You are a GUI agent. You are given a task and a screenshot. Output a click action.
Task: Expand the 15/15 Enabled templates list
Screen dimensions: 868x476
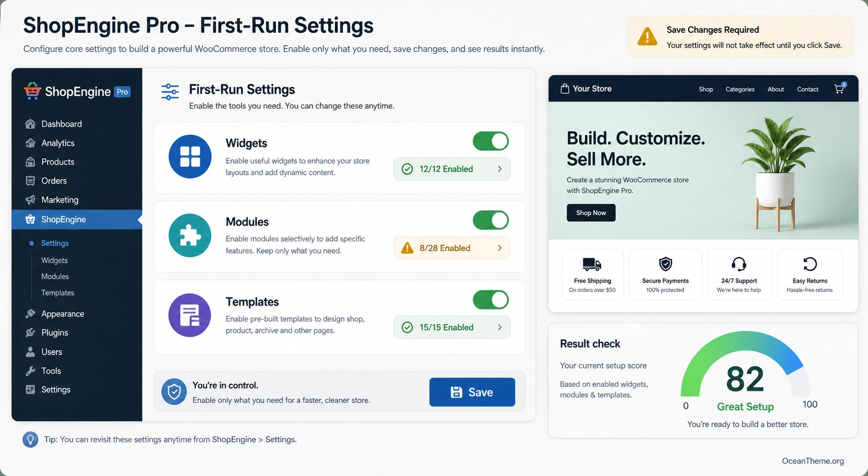(452, 327)
